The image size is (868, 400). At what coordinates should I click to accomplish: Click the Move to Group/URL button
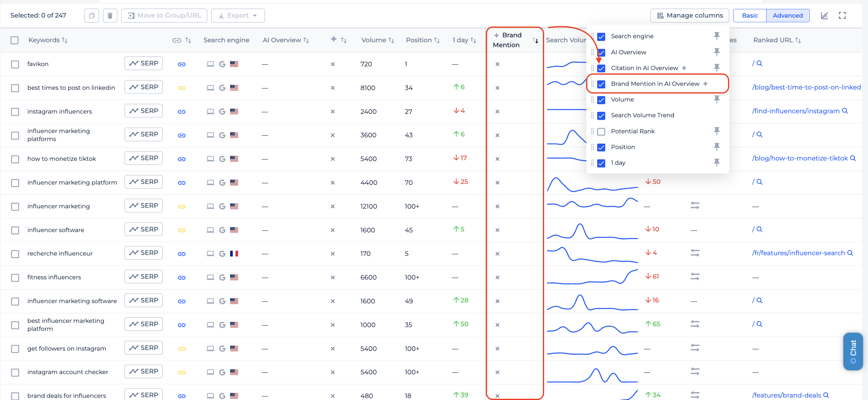[x=164, y=15]
